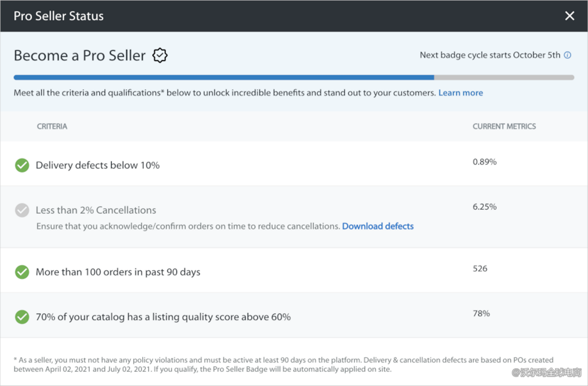This screenshot has width=588, height=386.
Task: Click the info circle near October 5th
Action: (568, 55)
